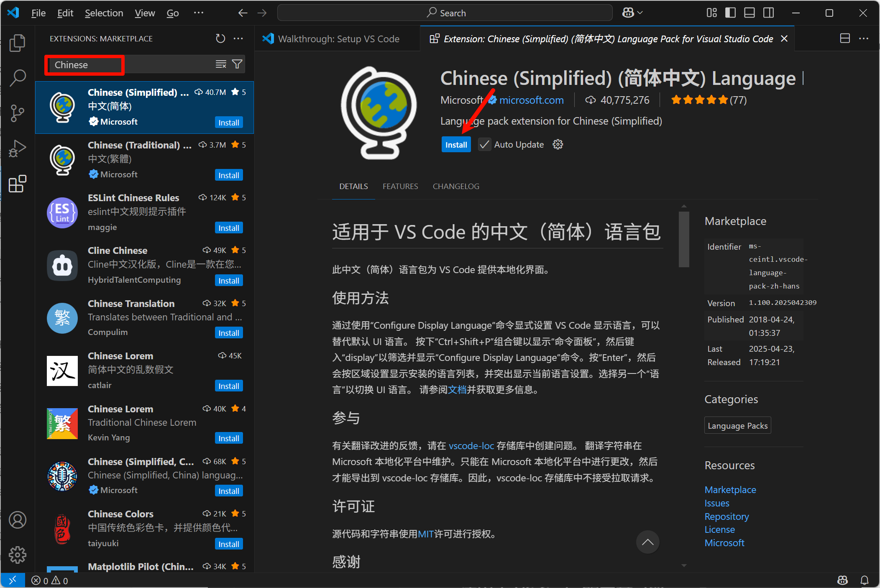
Task: Install Chinese Translation extension
Action: click(229, 333)
